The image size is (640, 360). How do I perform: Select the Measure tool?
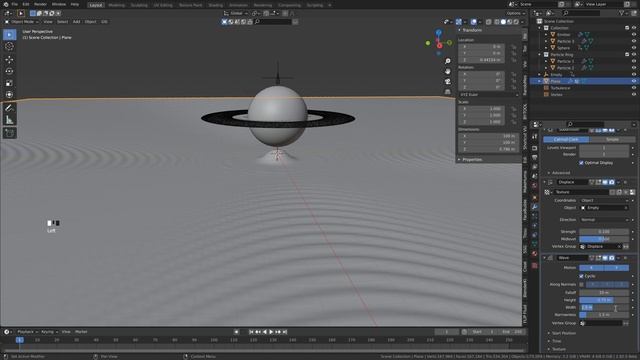click(x=9, y=120)
